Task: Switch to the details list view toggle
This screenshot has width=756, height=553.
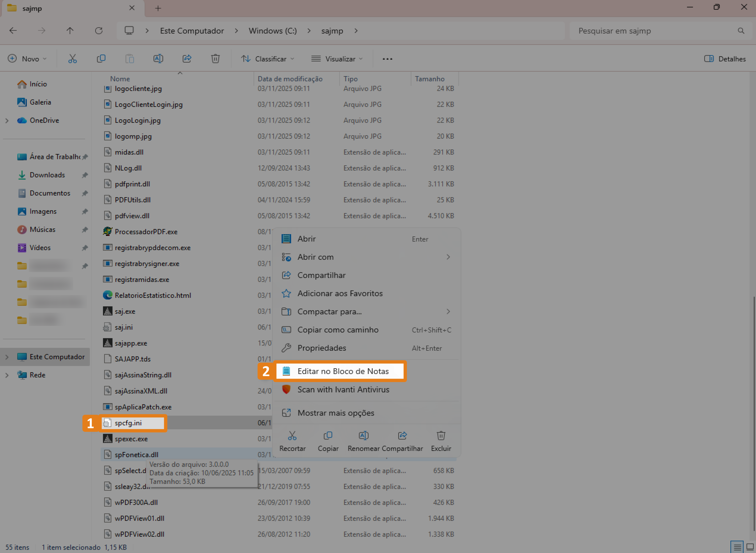Action: click(x=737, y=547)
